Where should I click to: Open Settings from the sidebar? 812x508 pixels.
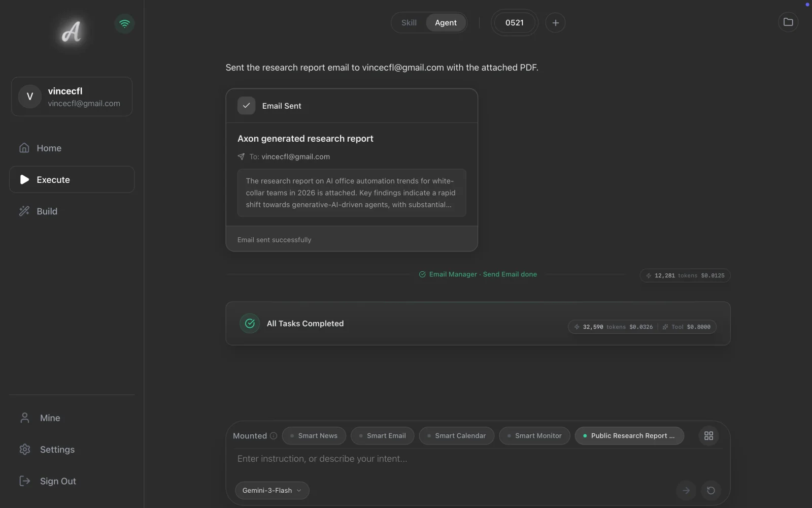pyautogui.click(x=72, y=449)
